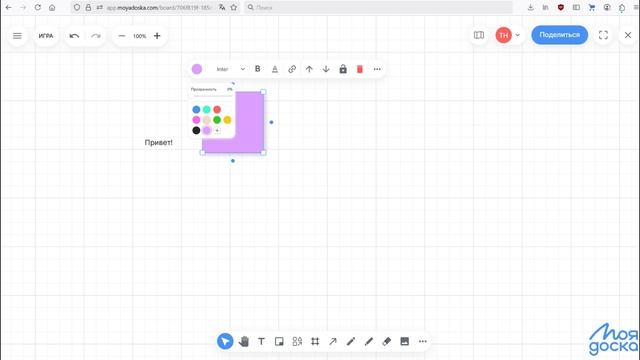This screenshot has width=640, height=360.
Task: Open more options in shape toolbar
Action: [x=377, y=69]
